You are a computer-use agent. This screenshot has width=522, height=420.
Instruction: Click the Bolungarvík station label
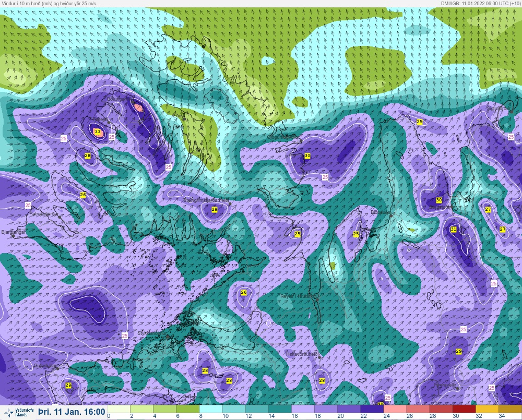(120, 99)
